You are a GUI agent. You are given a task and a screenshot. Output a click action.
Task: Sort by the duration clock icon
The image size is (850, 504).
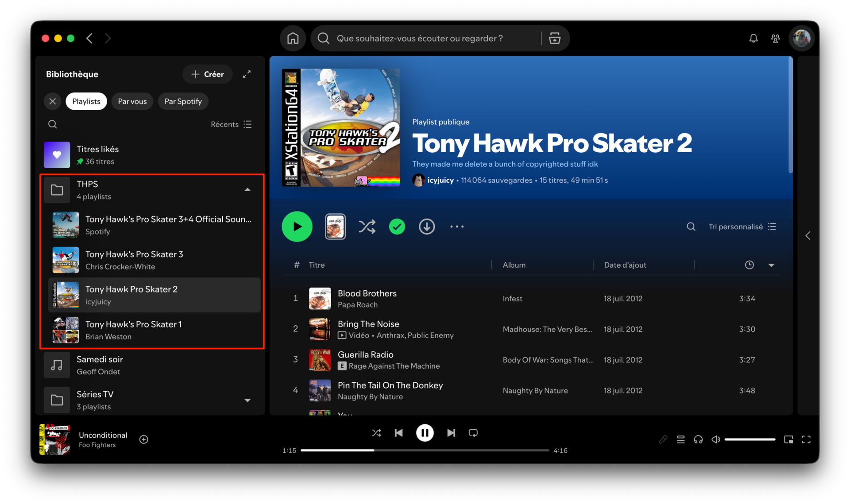[x=749, y=265]
